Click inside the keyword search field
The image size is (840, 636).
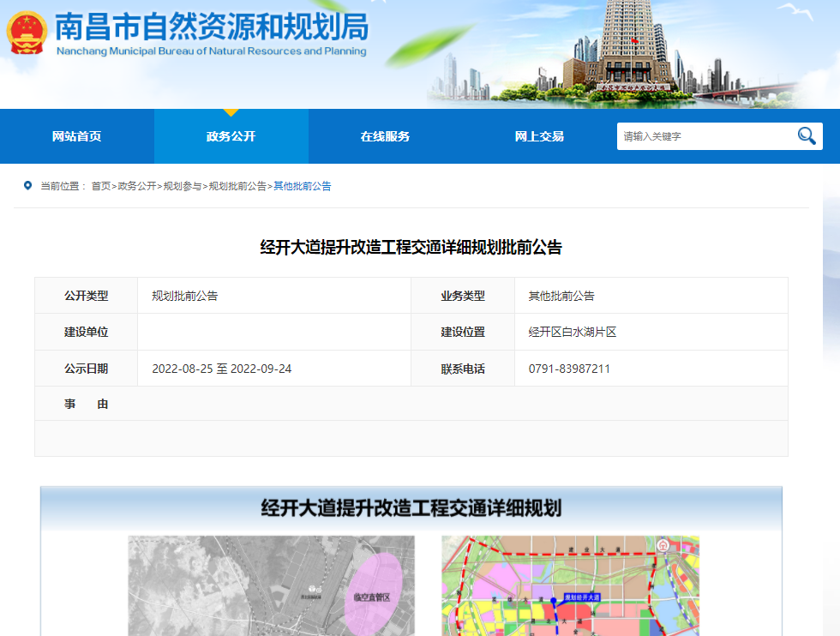coord(703,135)
